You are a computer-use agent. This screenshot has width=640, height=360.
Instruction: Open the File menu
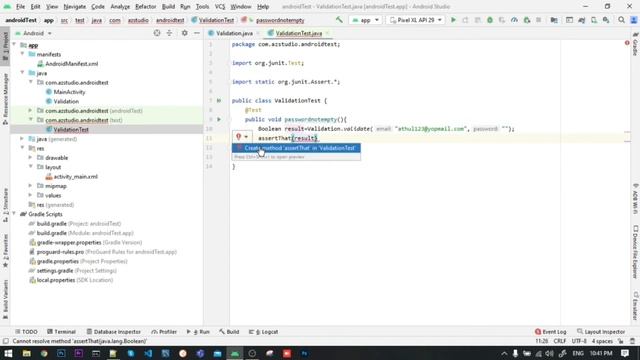pyautogui.click(x=20, y=7)
